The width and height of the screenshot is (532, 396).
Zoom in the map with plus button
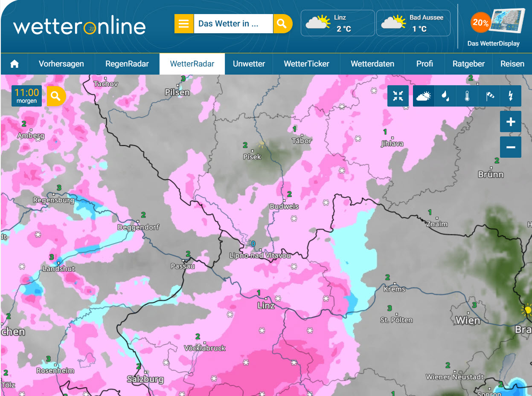point(511,122)
